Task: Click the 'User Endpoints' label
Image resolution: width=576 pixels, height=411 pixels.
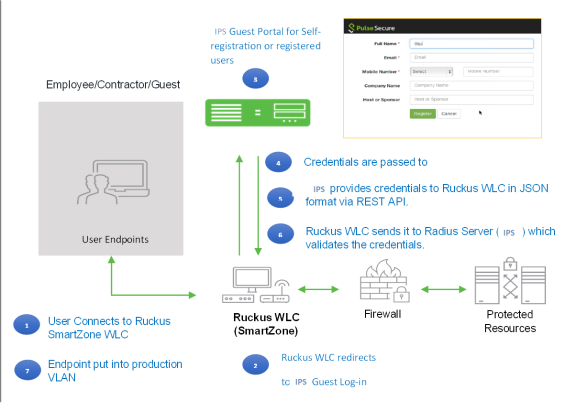Action: click(x=115, y=239)
